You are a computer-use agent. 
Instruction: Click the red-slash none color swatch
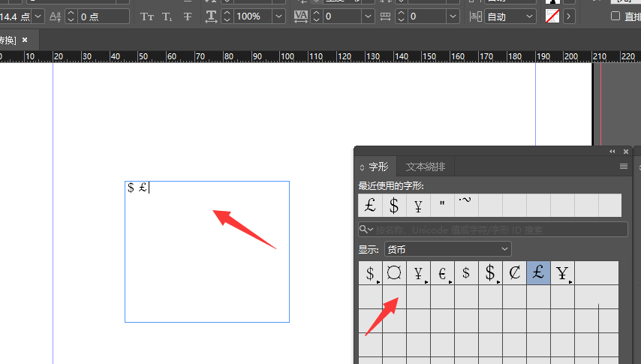pyautogui.click(x=552, y=16)
